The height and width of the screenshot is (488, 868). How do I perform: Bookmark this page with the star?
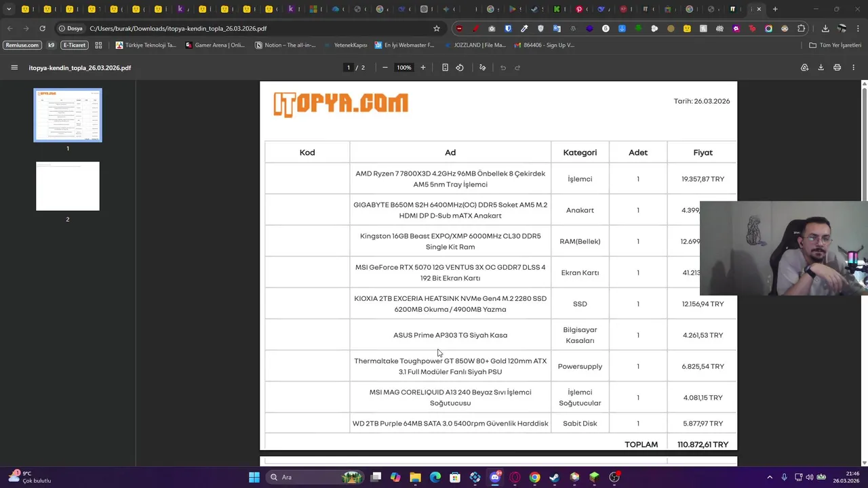coord(437,28)
